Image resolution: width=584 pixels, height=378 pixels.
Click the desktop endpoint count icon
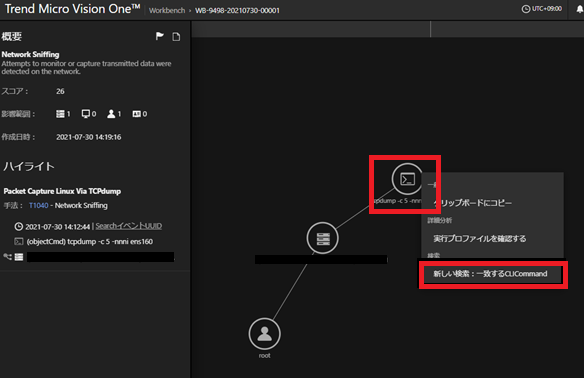click(x=86, y=114)
